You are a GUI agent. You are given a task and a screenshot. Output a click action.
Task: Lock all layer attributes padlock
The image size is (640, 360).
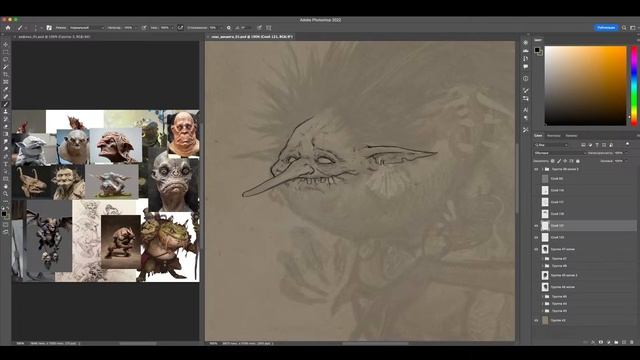(x=578, y=161)
